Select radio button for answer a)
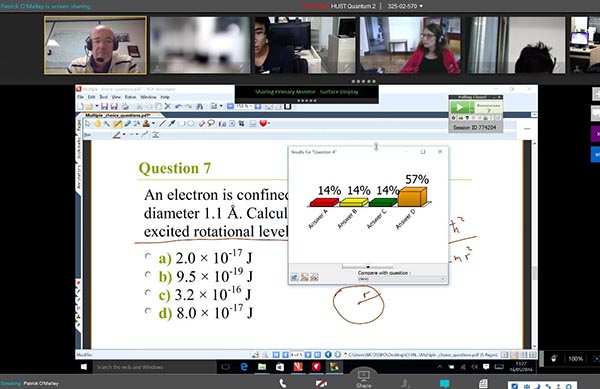The height and width of the screenshot is (389, 600). 148,256
